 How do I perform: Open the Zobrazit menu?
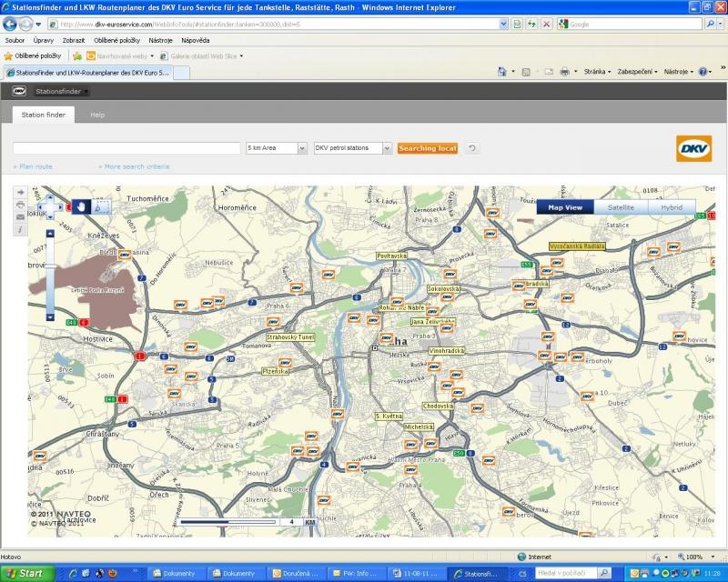74,40
